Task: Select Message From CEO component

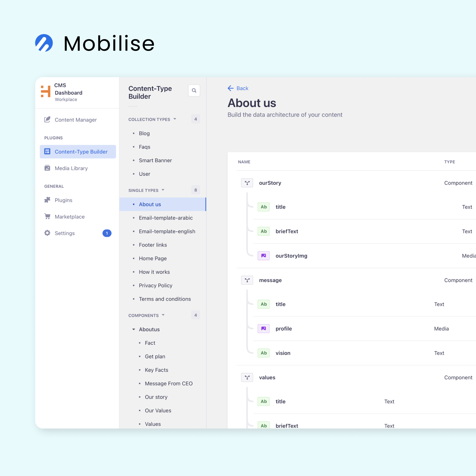Action: (x=168, y=383)
